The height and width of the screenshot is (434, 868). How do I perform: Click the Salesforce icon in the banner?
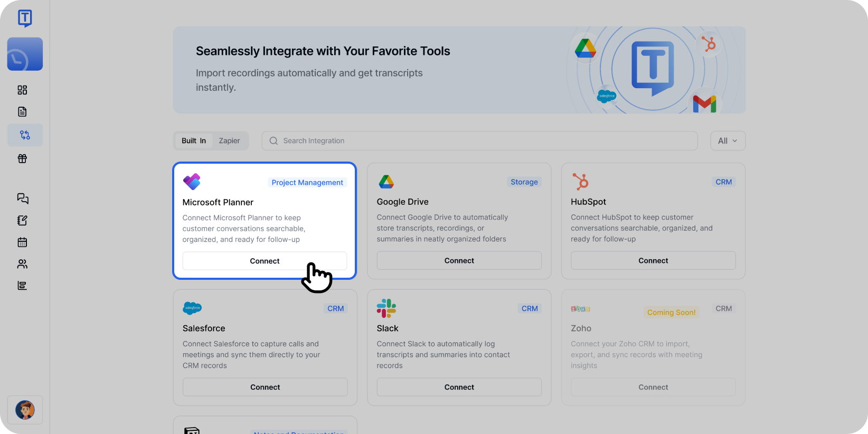point(607,96)
